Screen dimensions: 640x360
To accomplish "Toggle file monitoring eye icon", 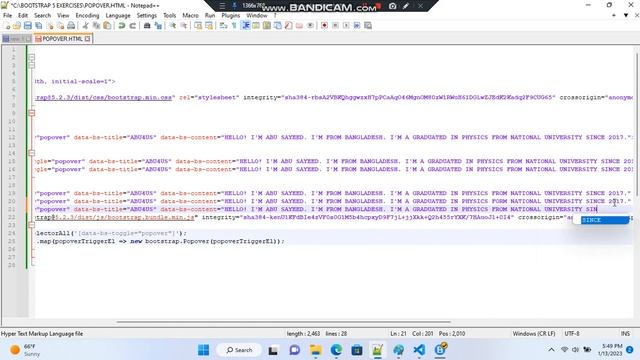I will (x=310, y=26).
